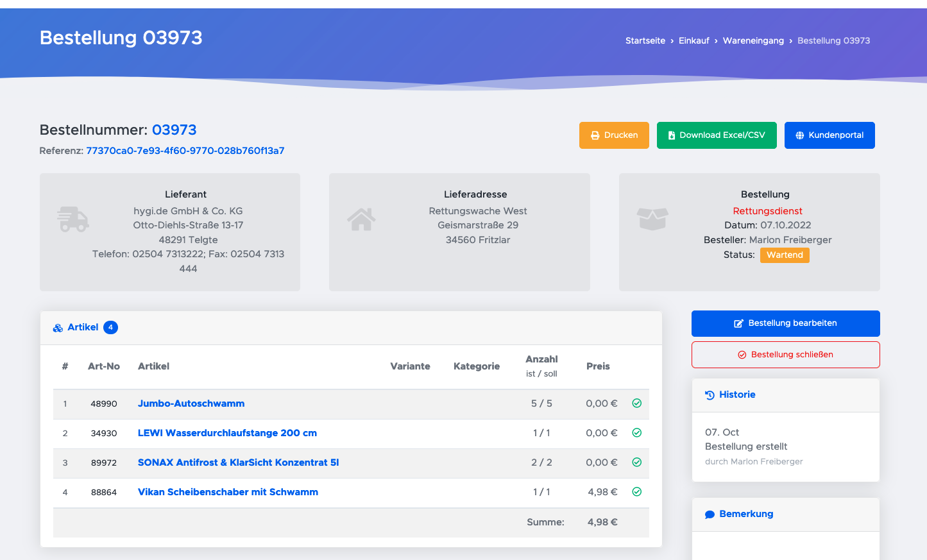The width and height of the screenshot is (927, 560).
Task: Print the order with Drucken button
Action: coord(614,135)
